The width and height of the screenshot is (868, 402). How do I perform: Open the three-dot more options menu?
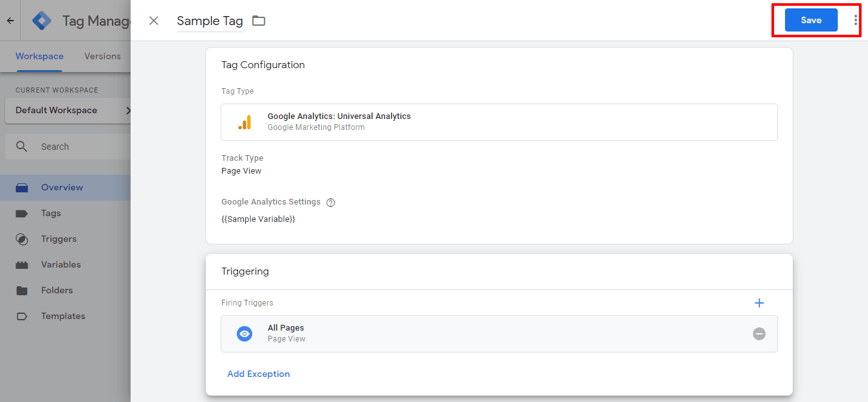coord(855,20)
